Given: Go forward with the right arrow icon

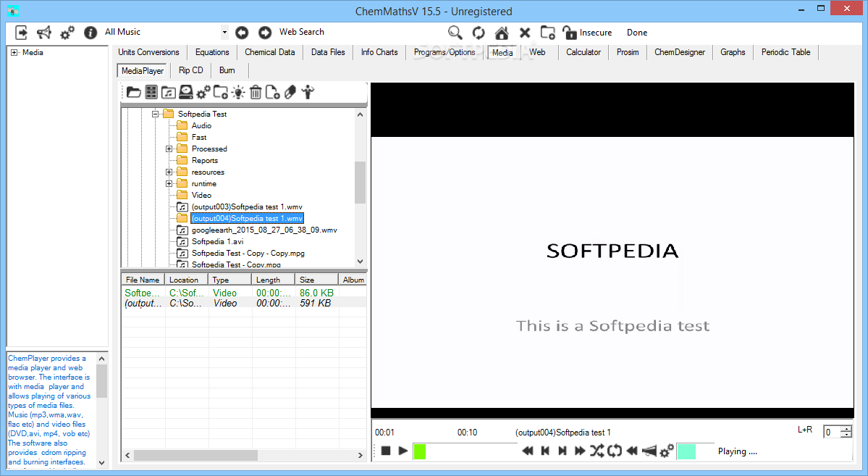Looking at the screenshot, I should click(265, 33).
